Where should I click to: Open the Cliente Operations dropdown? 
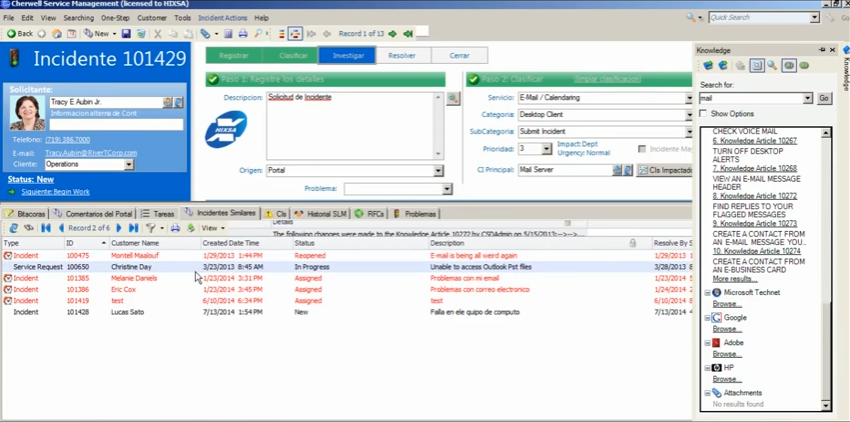[x=128, y=164]
